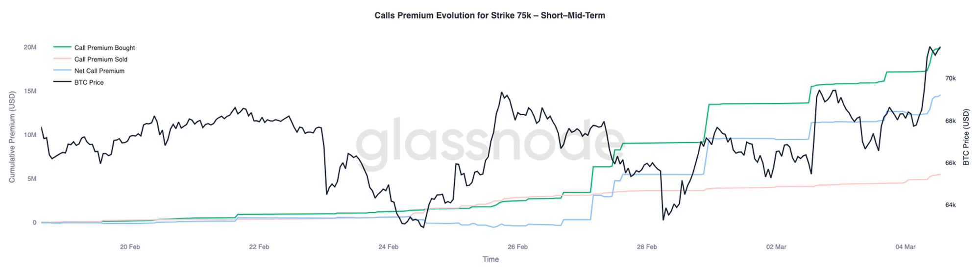
Task: Hide the Call Premium Sold series label
Action: click(100, 59)
